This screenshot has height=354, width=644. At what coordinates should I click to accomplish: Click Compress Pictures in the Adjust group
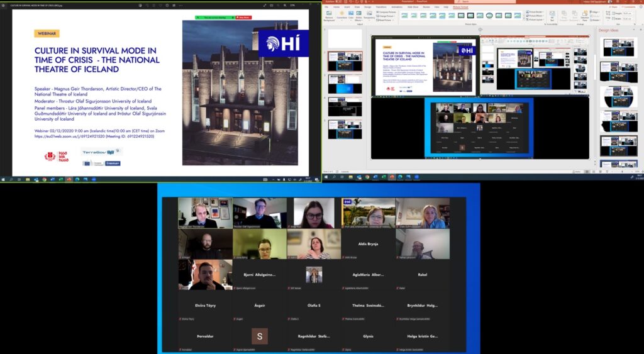pyautogui.click(x=386, y=12)
